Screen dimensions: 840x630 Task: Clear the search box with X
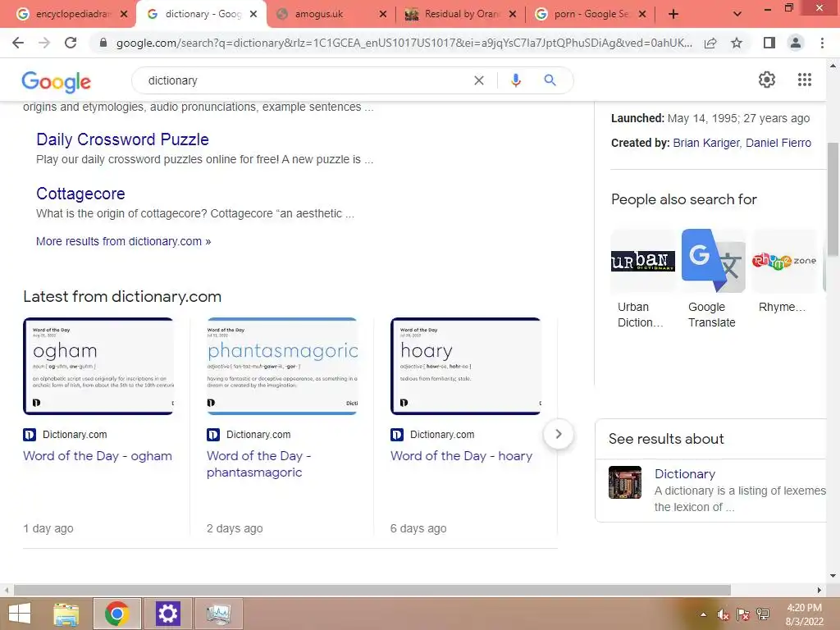479,80
